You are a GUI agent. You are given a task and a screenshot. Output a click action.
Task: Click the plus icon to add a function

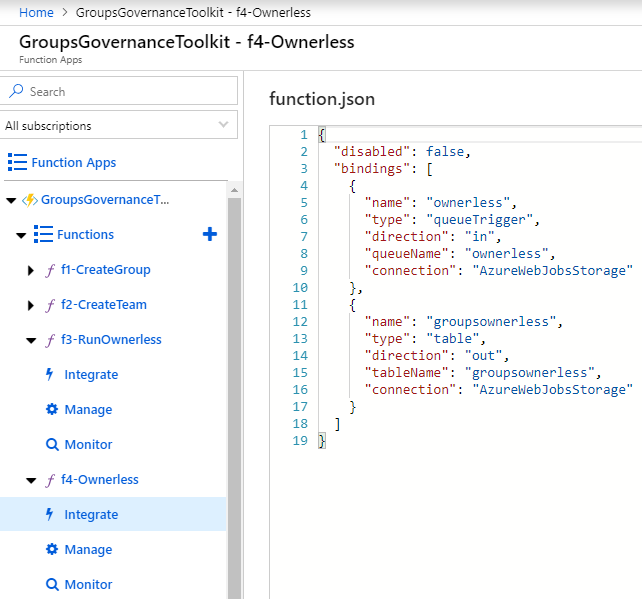pos(210,234)
